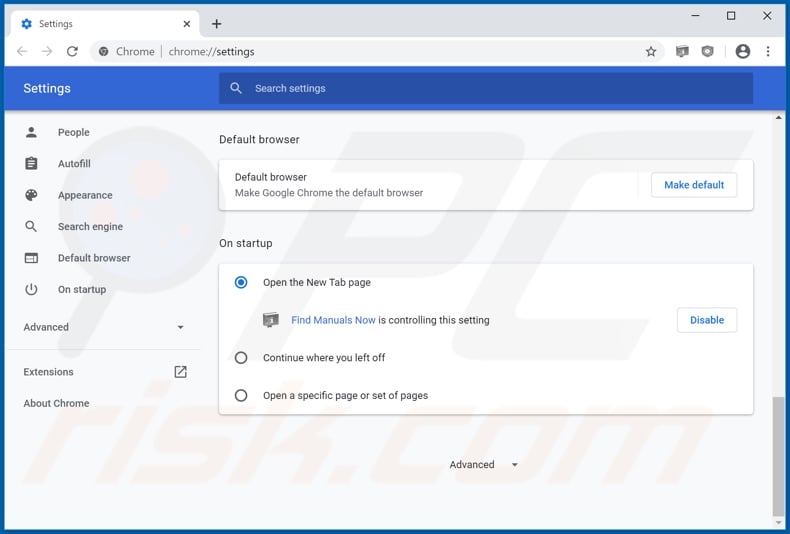Select Open the New Tab page radio

tap(241, 282)
